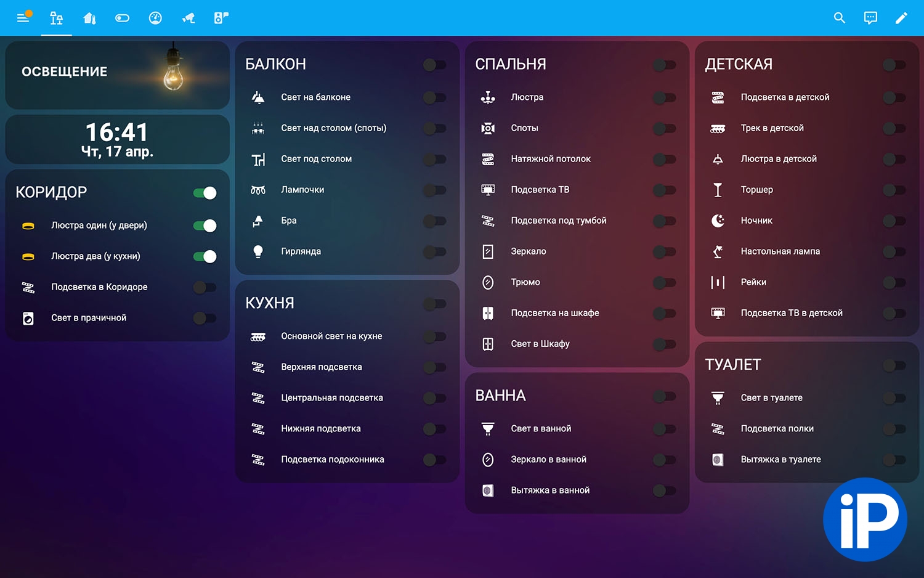Click the Настольная лампа desk lamp icon

point(718,251)
